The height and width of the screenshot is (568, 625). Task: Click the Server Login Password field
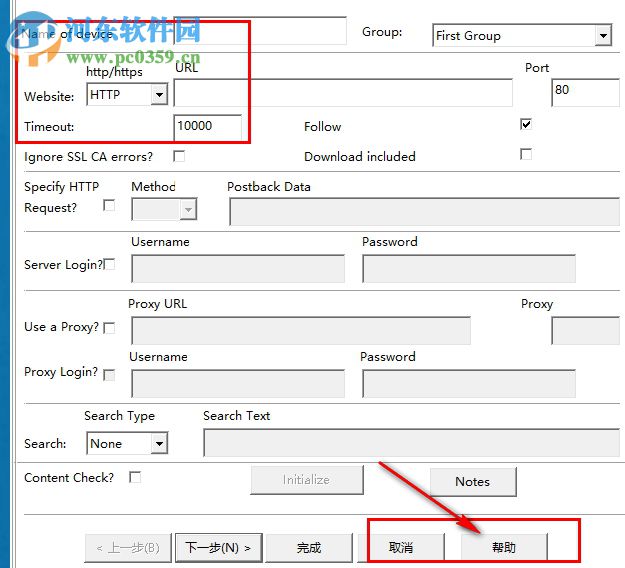click(x=469, y=269)
